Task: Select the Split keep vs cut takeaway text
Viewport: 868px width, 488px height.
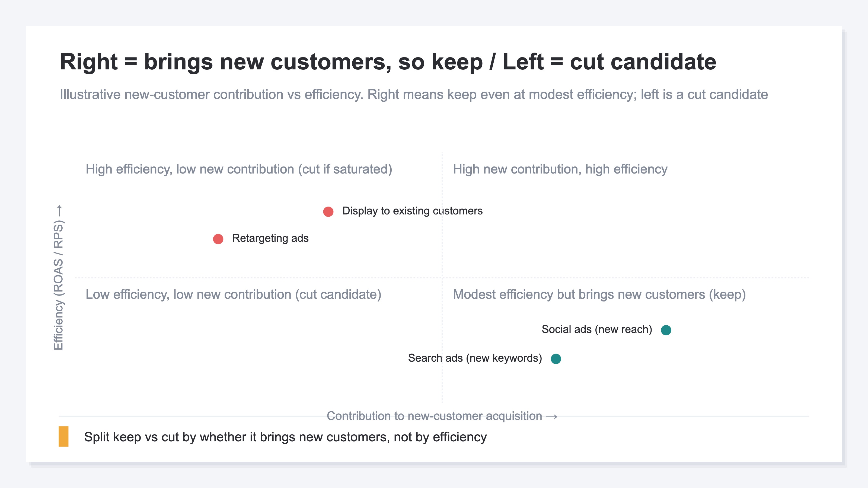Action: (x=285, y=437)
